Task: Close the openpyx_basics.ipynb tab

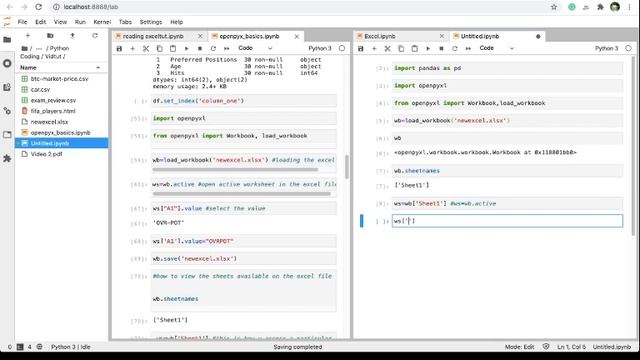Action: tap(297, 36)
